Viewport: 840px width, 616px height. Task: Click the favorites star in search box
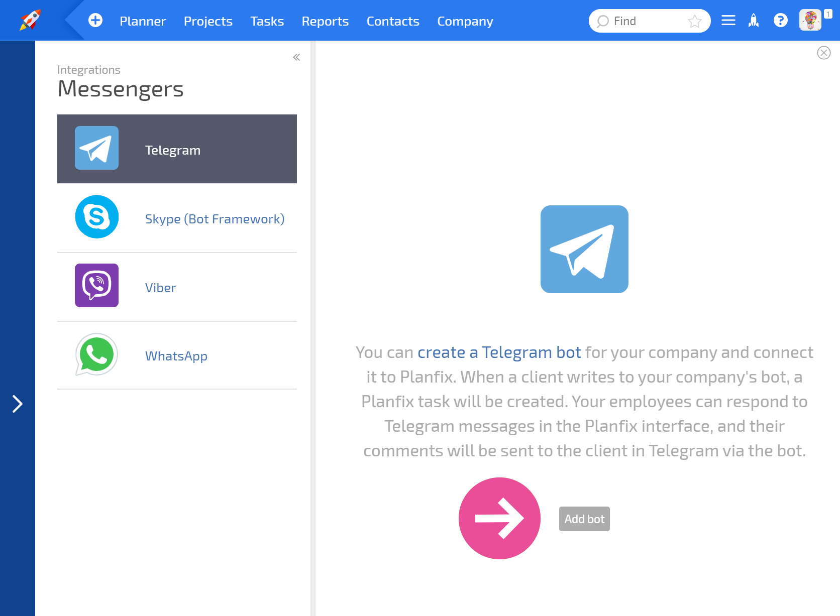point(695,21)
